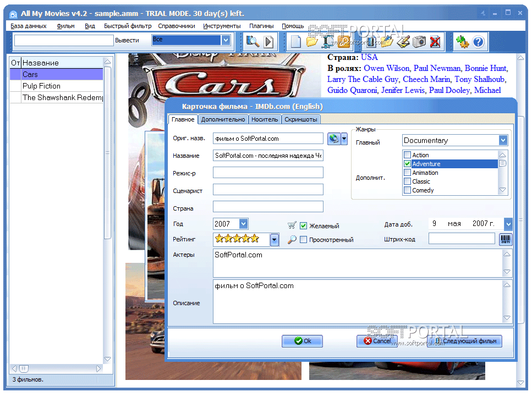Click the Cancel button
This screenshot has height=397, width=532.
click(x=377, y=341)
